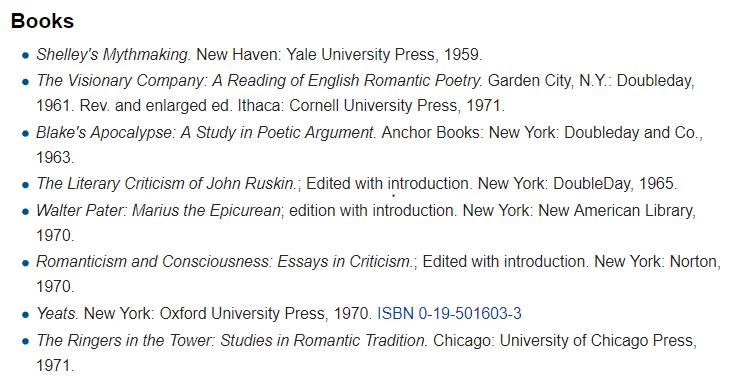Click the Anchor Books publisher text

[431, 133]
